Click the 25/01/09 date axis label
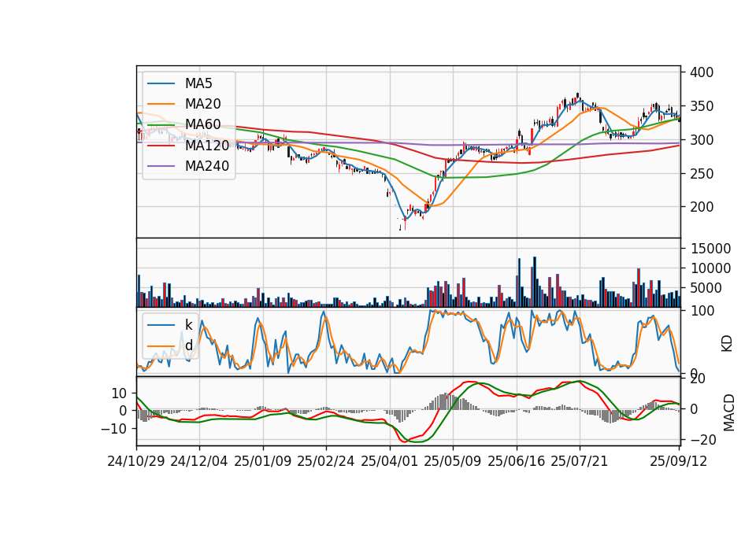This screenshot has height=543, width=756. [x=263, y=461]
